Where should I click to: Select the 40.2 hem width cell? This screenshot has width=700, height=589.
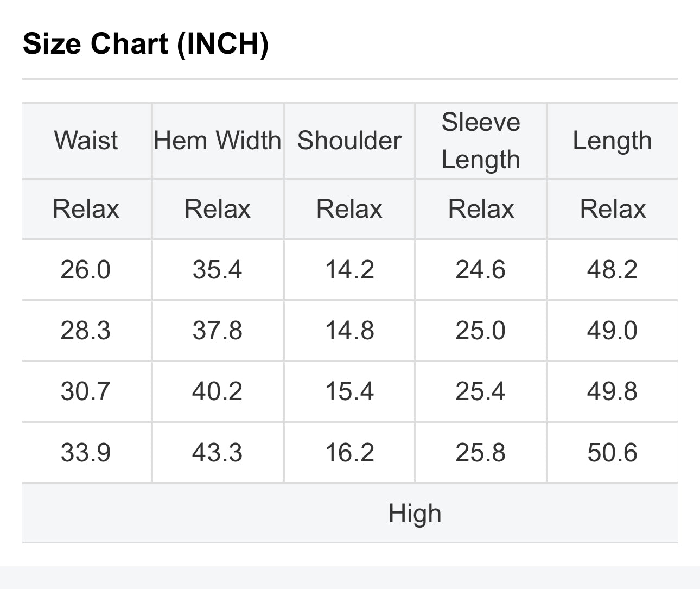tap(218, 391)
